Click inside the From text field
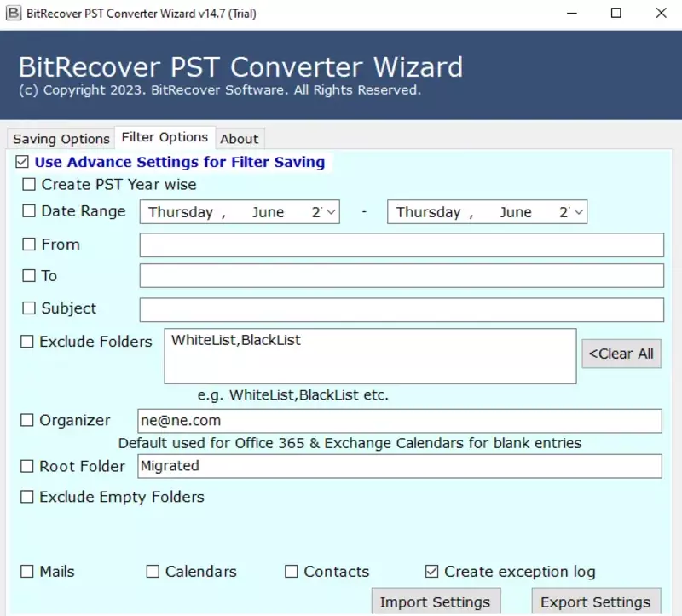This screenshot has height=616, width=682. pos(402,245)
